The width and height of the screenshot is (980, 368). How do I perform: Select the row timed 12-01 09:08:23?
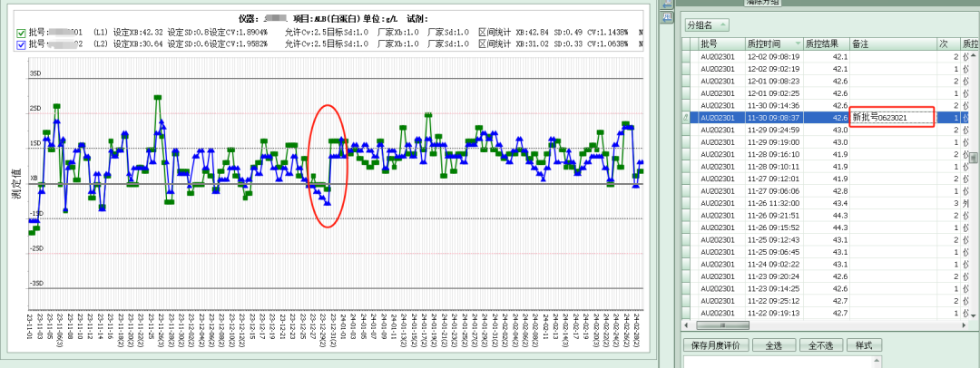(825, 82)
